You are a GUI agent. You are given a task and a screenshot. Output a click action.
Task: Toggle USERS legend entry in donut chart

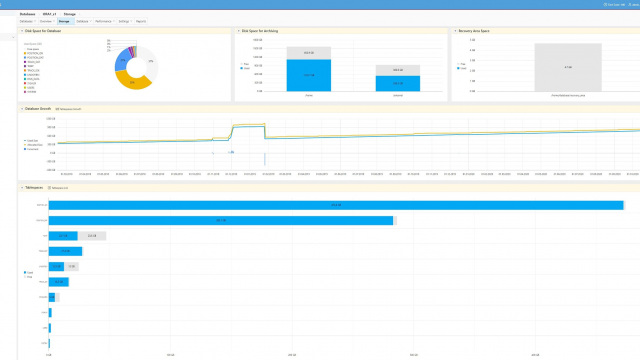(29, 87)
